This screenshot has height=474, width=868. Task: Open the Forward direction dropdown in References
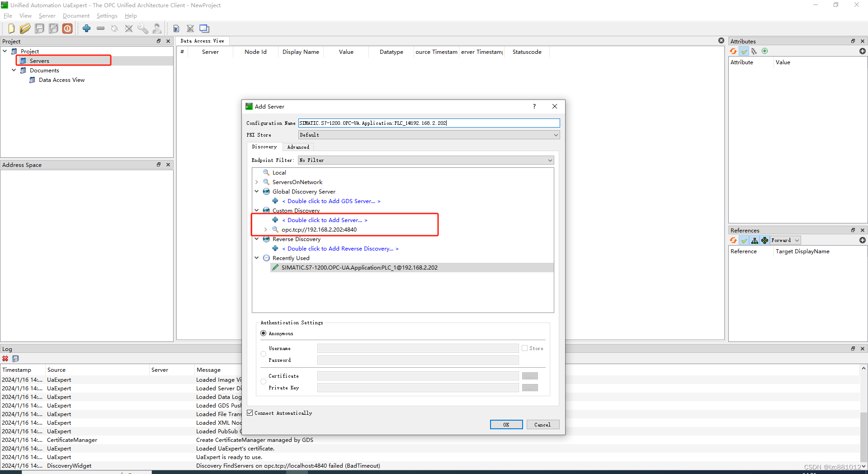[786, 240]
